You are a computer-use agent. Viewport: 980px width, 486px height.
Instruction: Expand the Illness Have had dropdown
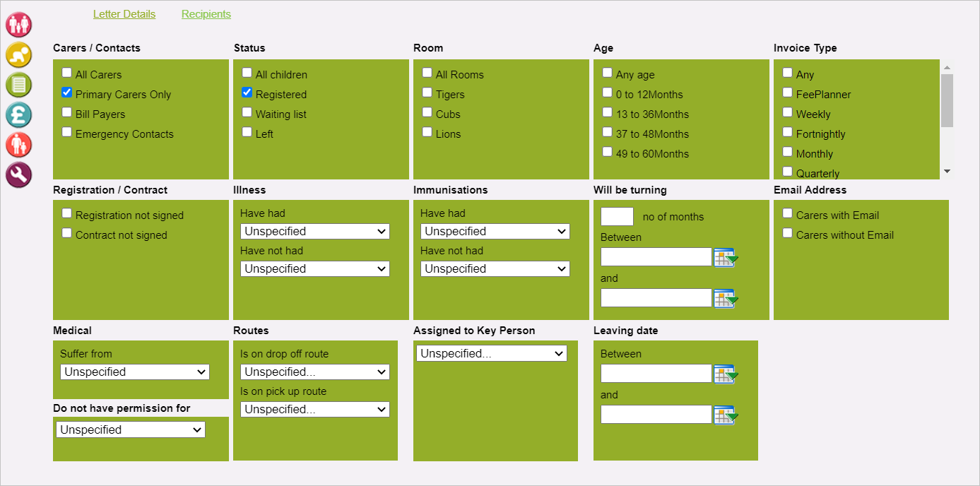tap(315, 231)
